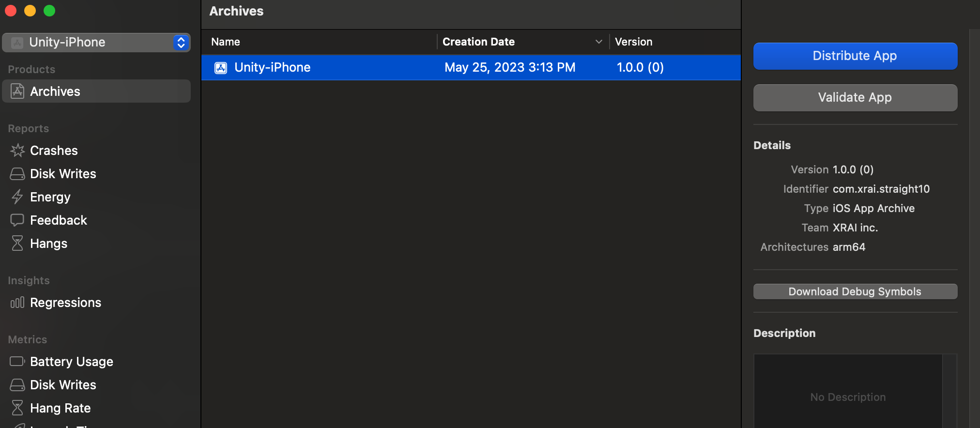980x428 pixels.
Task: Open the Energy report
Action: coord(50,197)
